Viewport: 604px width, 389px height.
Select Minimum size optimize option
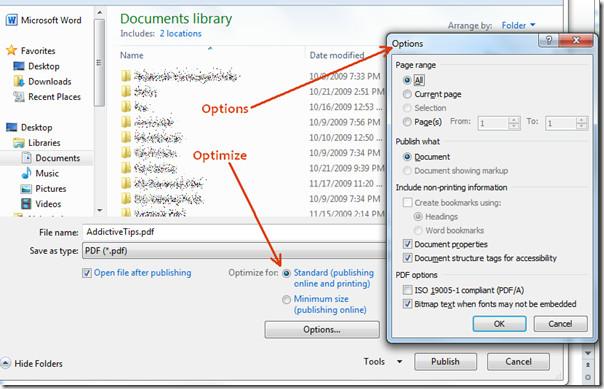[286, 299]
